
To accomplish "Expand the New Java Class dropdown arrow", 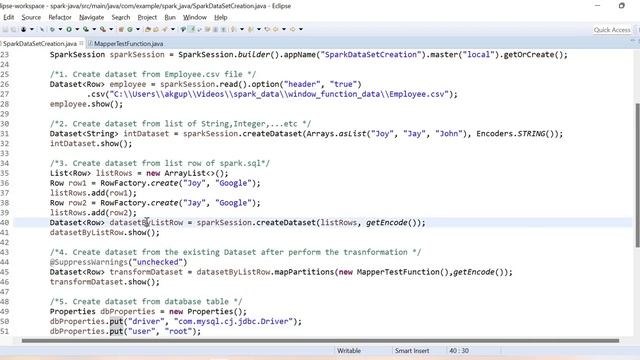I will [x=138, y=29].
